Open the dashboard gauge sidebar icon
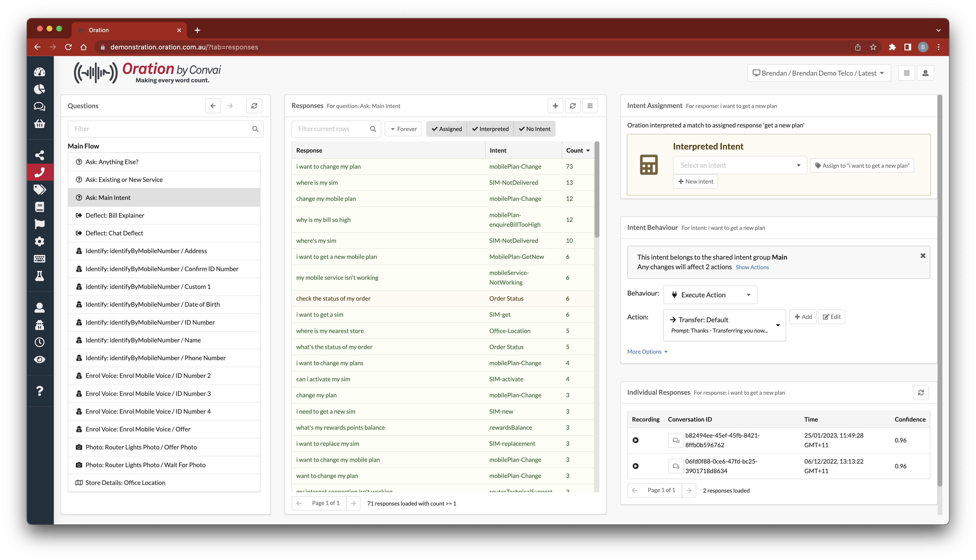The width and height of the screenshot is (976, 560). point(40,72)
